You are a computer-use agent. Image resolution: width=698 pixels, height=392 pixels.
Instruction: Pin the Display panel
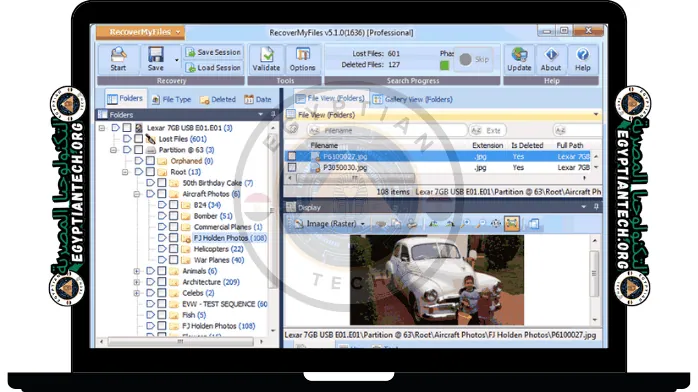[596, 207]
